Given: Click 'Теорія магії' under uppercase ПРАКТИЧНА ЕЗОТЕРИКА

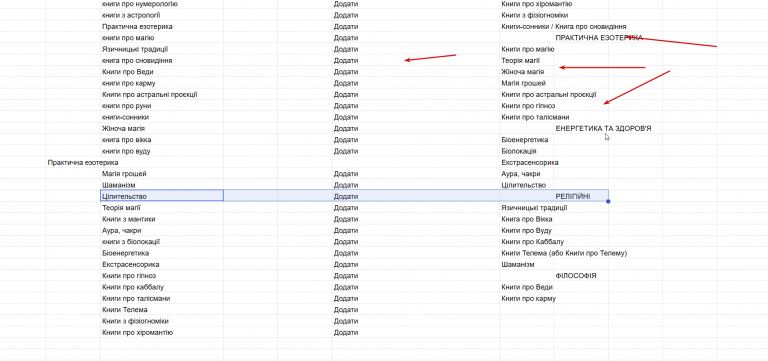Looking at the screenshot, I should pyautogui.click(x=521, y=61).
